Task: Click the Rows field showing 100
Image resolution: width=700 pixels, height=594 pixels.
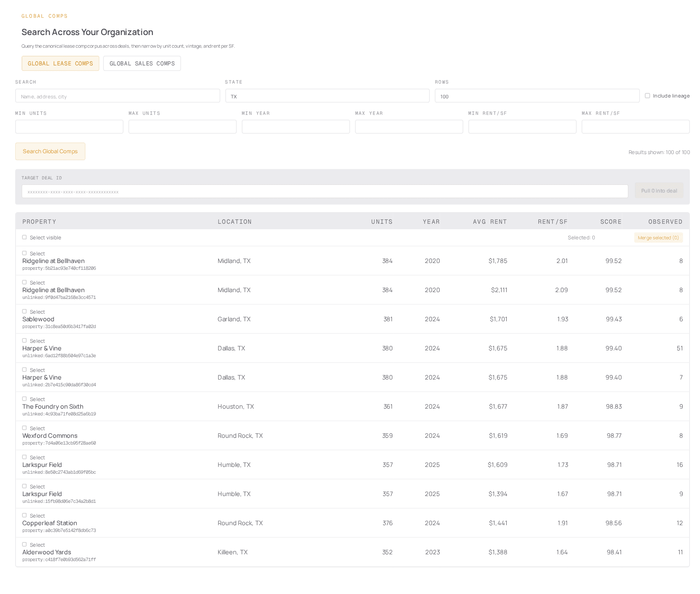Action: pyautogui.click(x=537, y=96)
